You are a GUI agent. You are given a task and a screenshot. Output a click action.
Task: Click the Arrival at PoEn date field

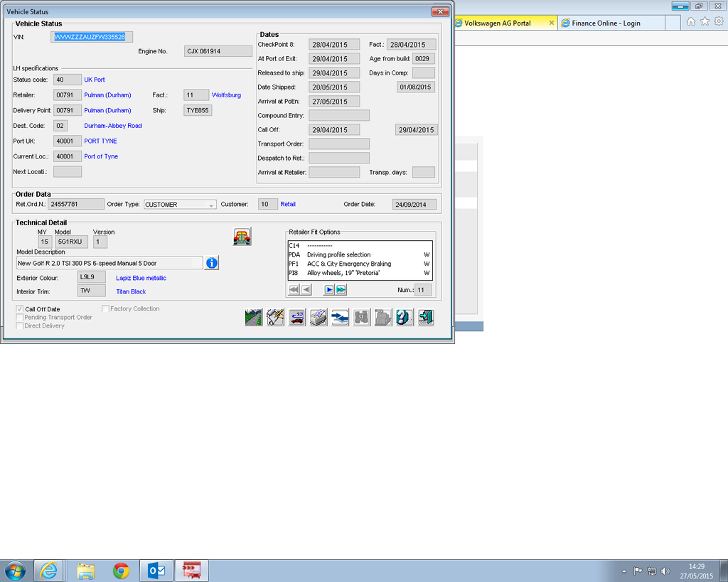(x=334, y=101)
